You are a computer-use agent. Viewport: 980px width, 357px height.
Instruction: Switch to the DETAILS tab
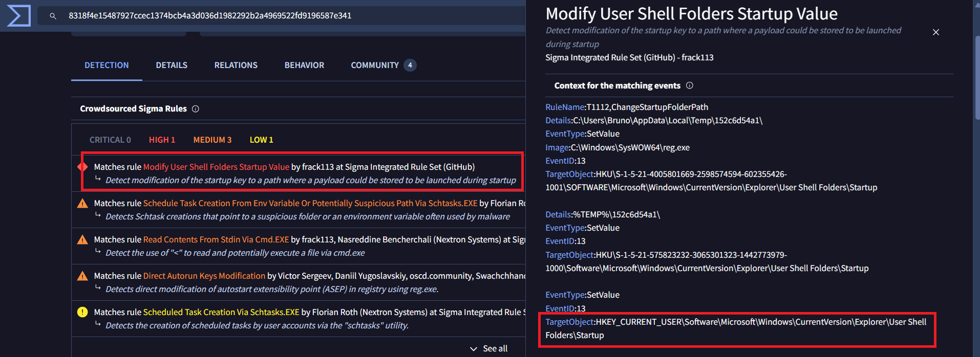[172, 65]
